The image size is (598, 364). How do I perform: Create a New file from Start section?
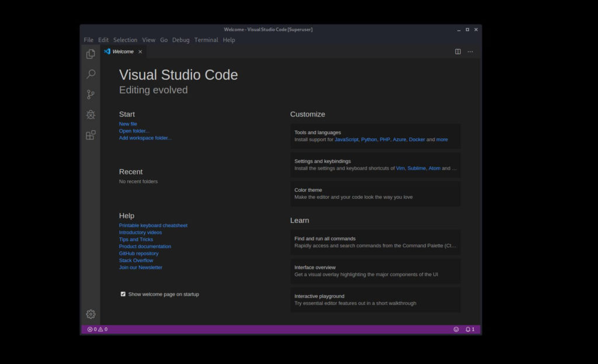[x=127, y=124]
